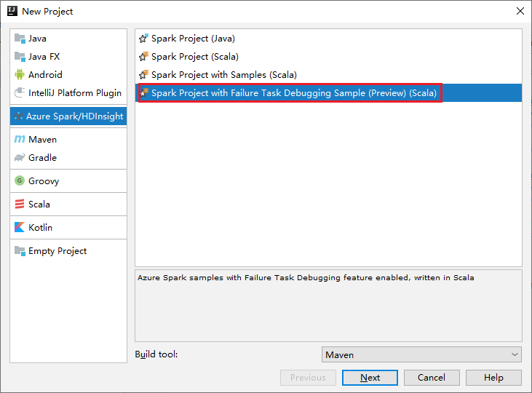Click the Android robot icon
This screenshot has height=393, width=532.
(x=20, y=74)
